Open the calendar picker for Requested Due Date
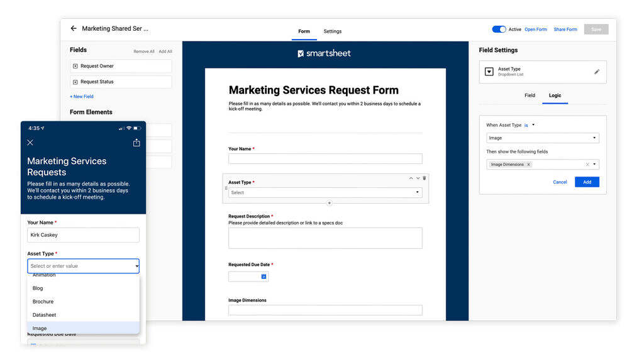 click(264, 277)
